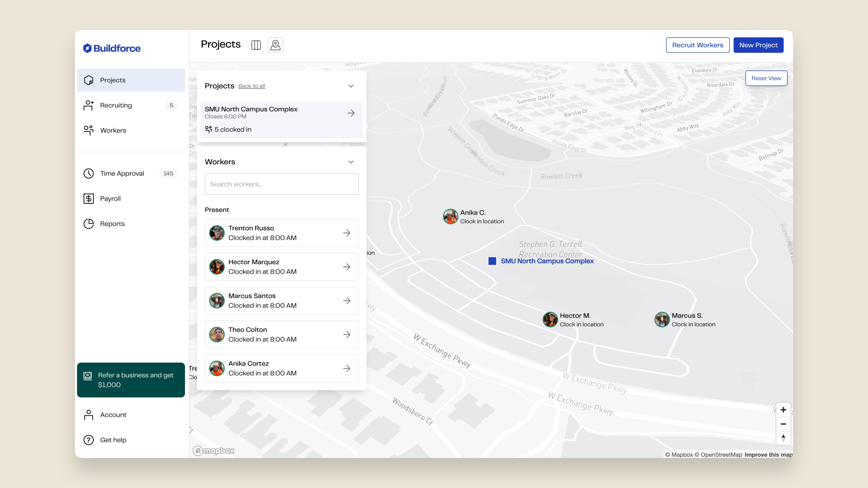Click the Workers people icon
The image size is (868, 488).
[89, 130]
